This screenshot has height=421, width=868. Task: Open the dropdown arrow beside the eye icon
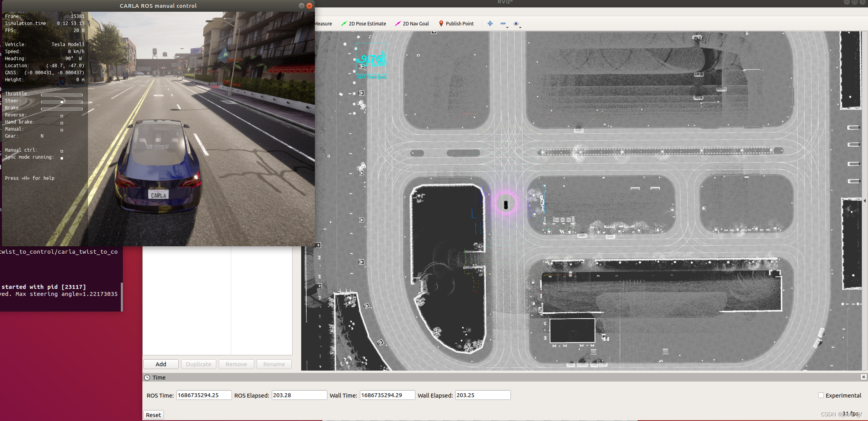520,27
